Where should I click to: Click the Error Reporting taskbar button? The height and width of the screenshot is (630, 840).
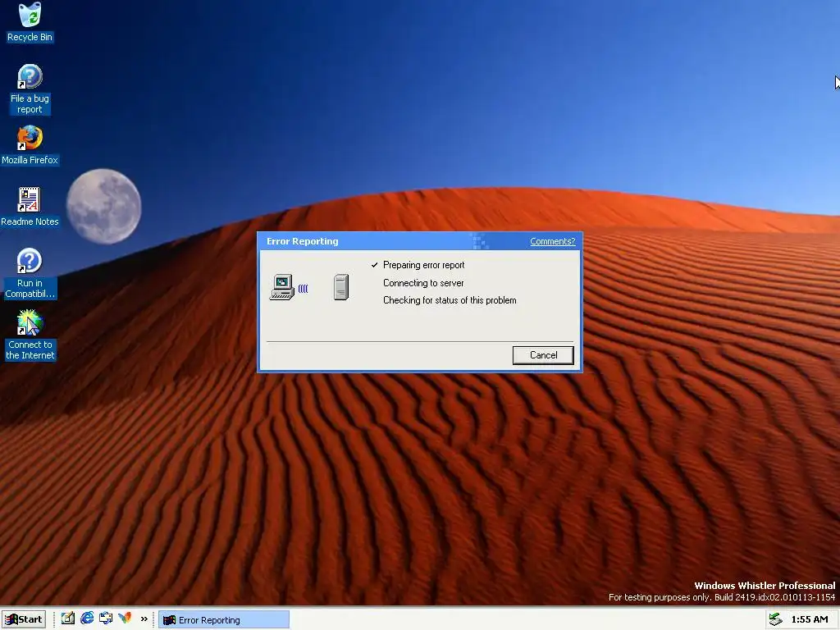click(x=224, y=620)
